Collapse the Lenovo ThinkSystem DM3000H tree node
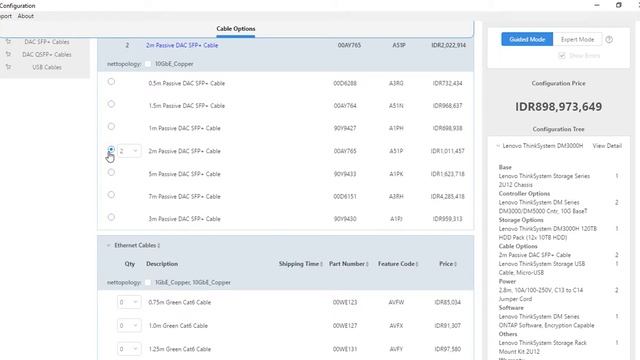Viewport: 640px width, 360px height. click(x=498, y=146)
